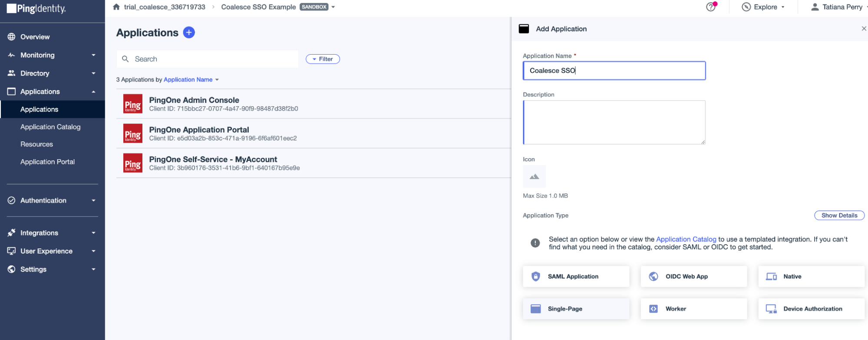
Task: Select the Worker application type
Action: 694,309
